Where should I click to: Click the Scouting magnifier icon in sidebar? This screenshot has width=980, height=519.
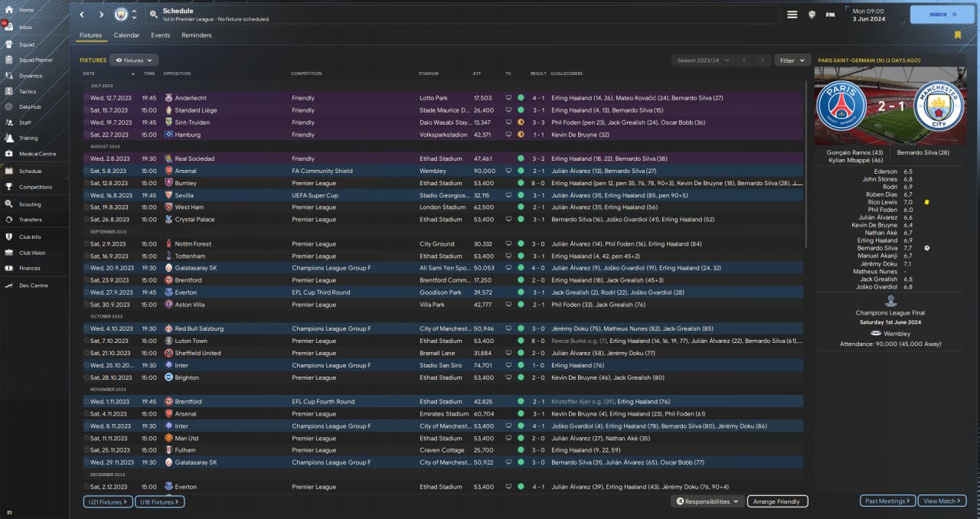[x=8, y=204]
